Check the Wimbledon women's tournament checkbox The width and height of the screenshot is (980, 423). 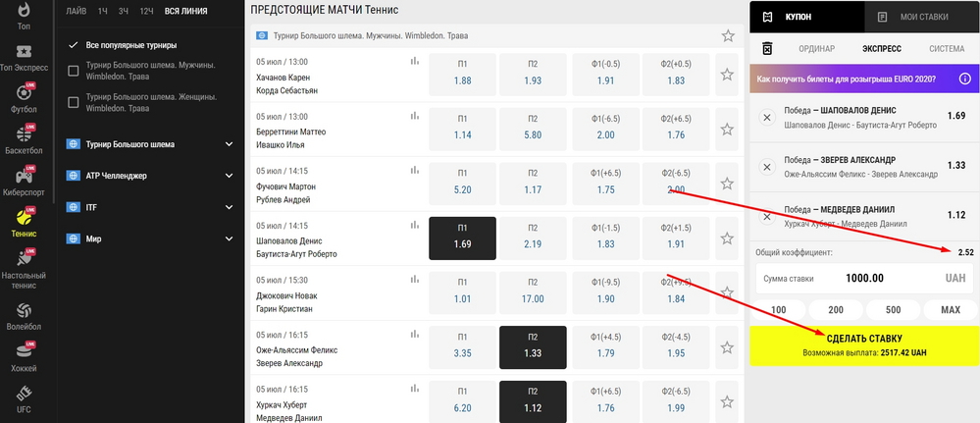pos(73,102)
